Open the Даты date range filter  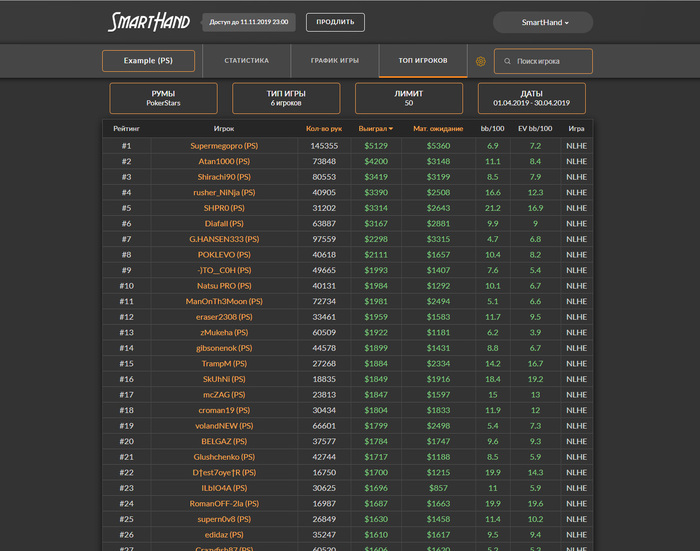532,98
